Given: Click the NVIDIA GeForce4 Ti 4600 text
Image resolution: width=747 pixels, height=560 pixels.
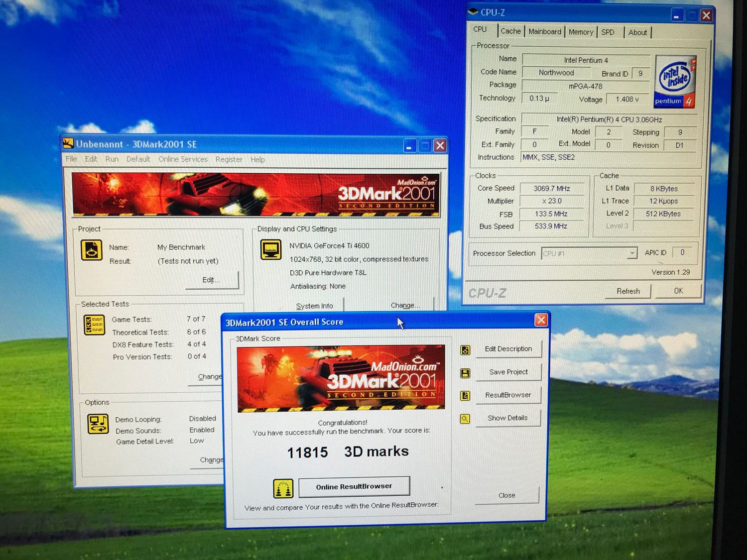Looking at the screenshot, I should tap(329, 245).
